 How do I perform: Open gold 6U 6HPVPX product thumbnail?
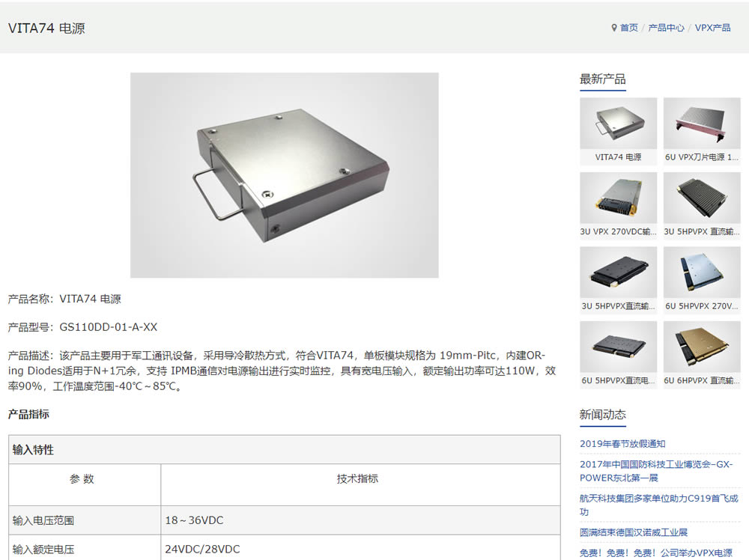[x=702, y=347]
